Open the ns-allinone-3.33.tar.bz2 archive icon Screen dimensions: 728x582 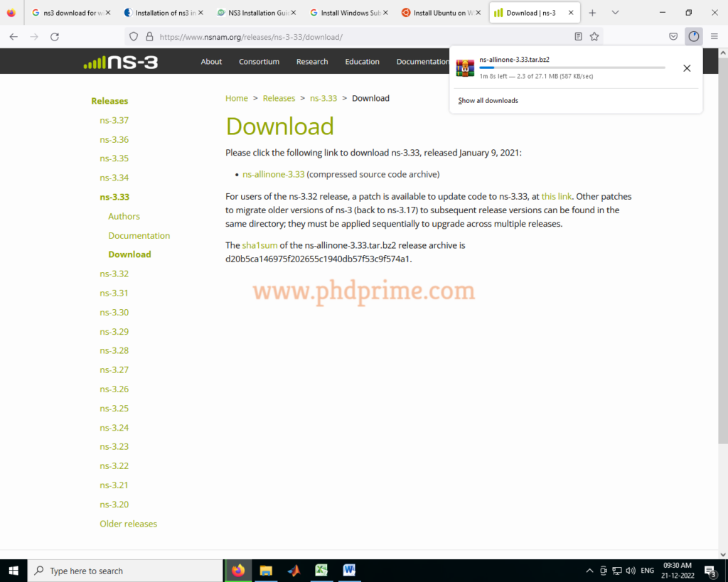(x=465, y=68)
